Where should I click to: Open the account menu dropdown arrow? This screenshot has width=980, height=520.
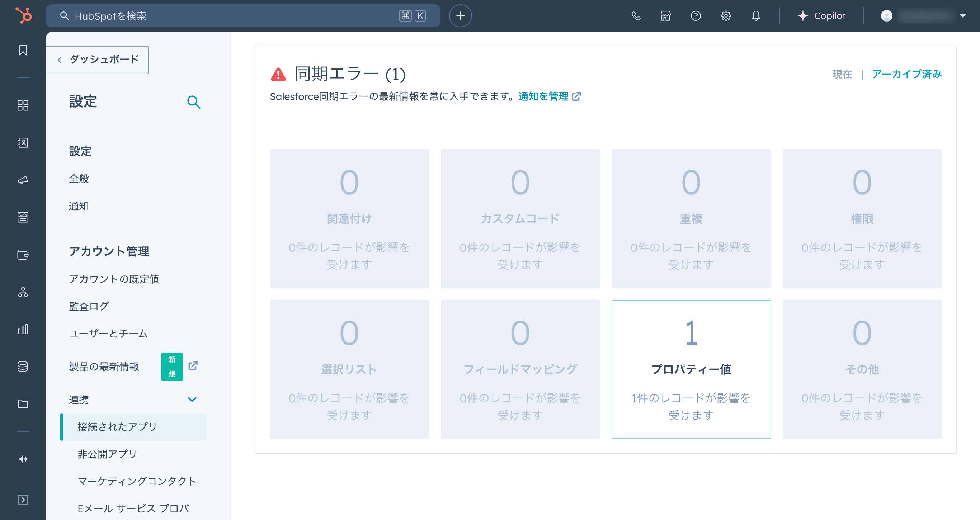(962, 15)
